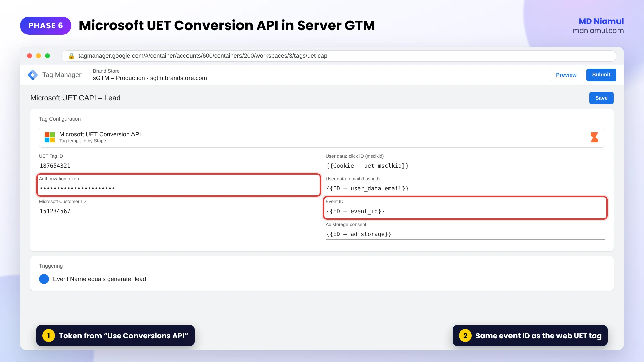Click the Stape hourglass logo icon
Screen dimensions: 644x362
pos(594,137)
